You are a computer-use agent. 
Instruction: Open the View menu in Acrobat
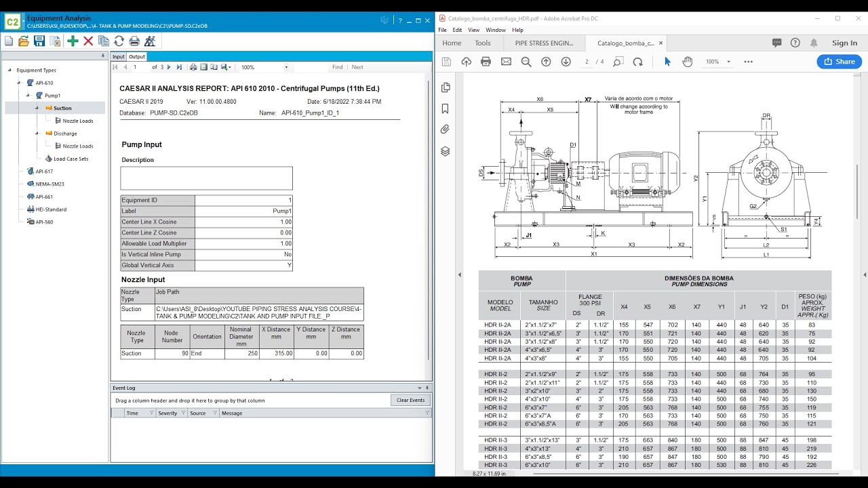[x=473, y=30]
